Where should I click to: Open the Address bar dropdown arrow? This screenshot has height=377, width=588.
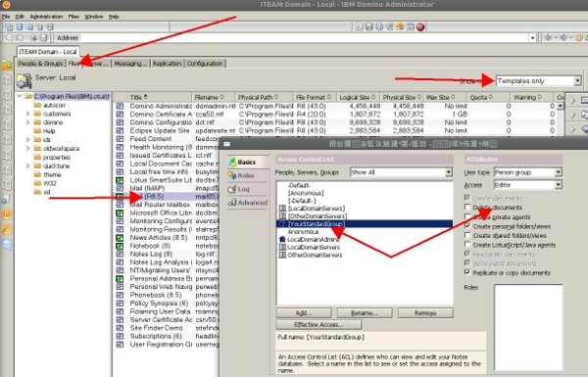[532, 38]
